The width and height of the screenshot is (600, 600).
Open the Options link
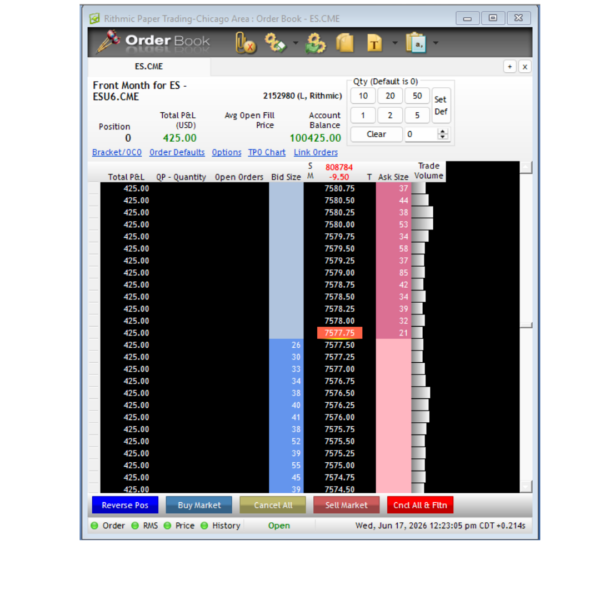227,152
